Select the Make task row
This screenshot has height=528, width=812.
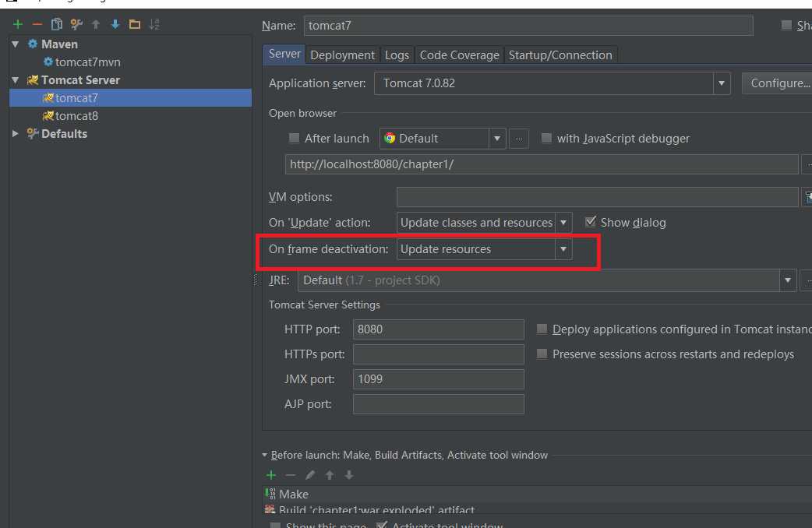538,495
